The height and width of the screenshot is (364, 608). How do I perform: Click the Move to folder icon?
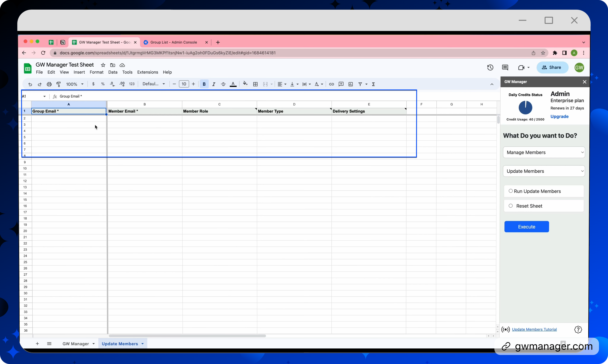click(113, 65)
